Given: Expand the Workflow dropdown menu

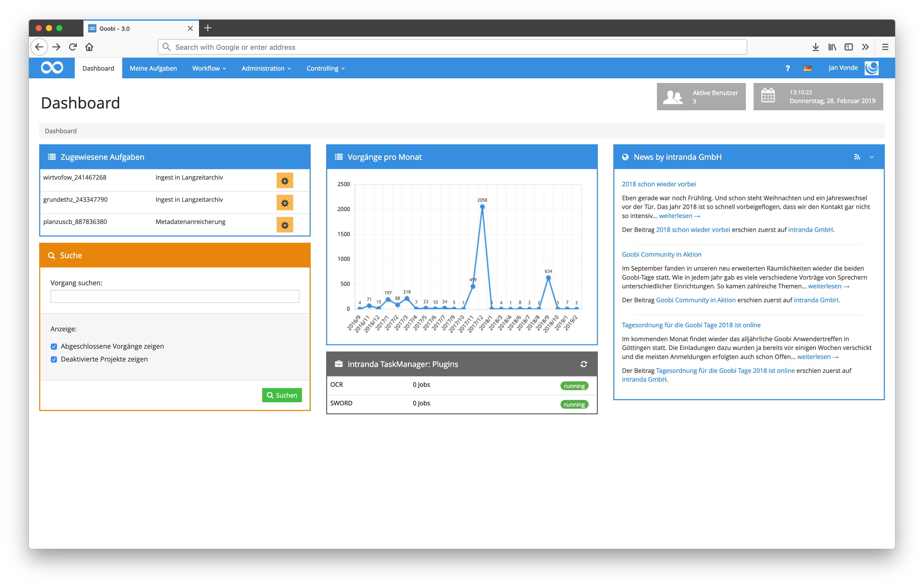Looking at the screenshot, I should click(x=209, y=68).
